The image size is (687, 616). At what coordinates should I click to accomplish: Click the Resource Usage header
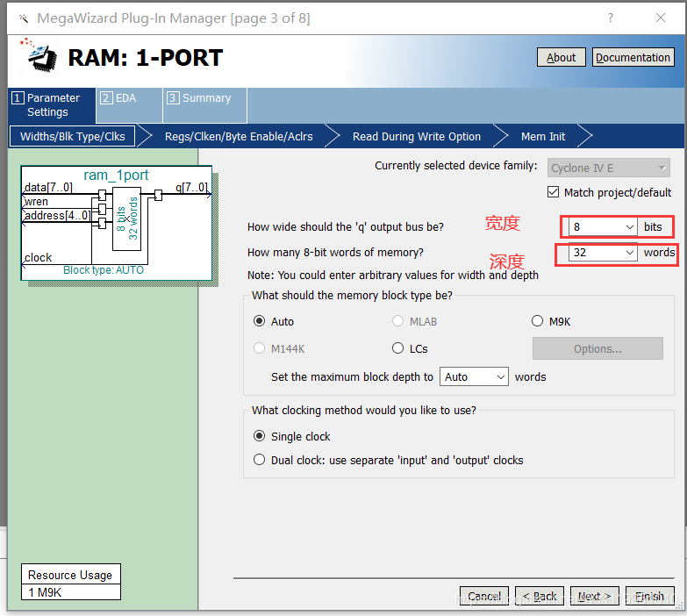[x=70, y=575]
